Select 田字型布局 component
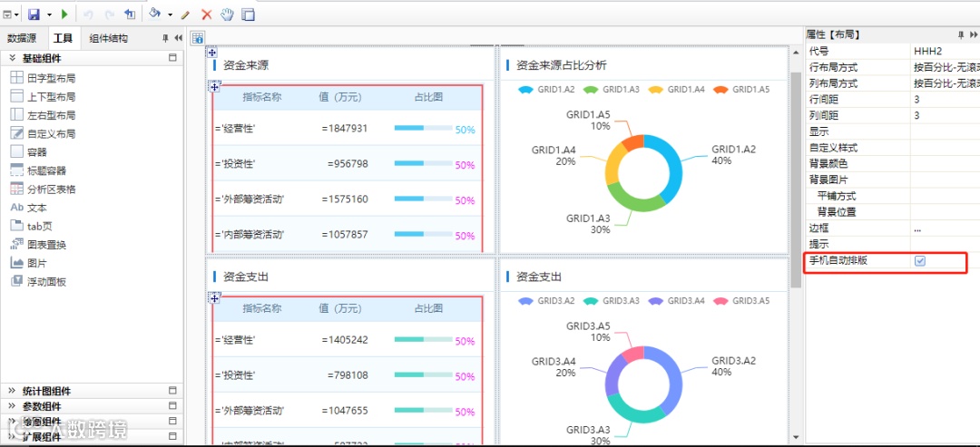 [44, 78]
